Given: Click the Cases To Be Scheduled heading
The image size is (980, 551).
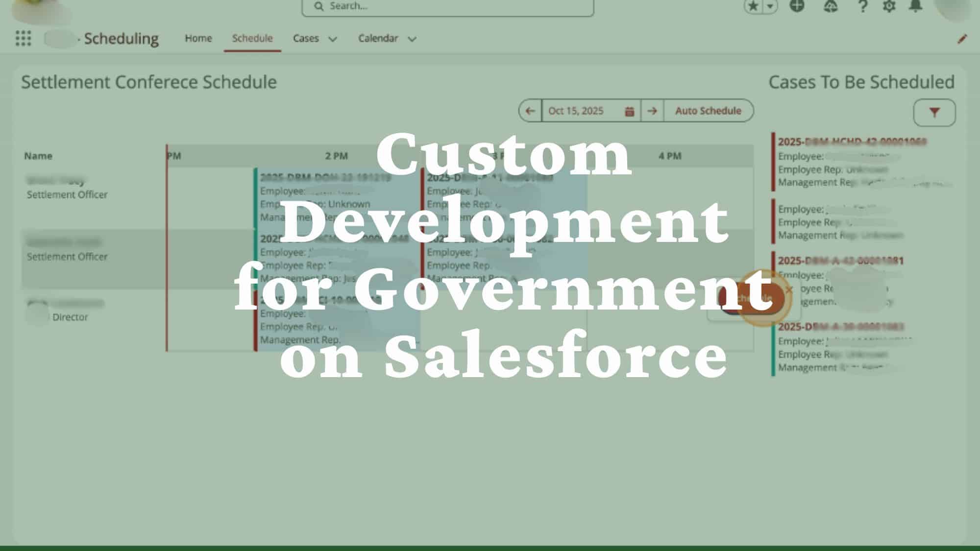Looking at the screenshot, I should 861,82.
